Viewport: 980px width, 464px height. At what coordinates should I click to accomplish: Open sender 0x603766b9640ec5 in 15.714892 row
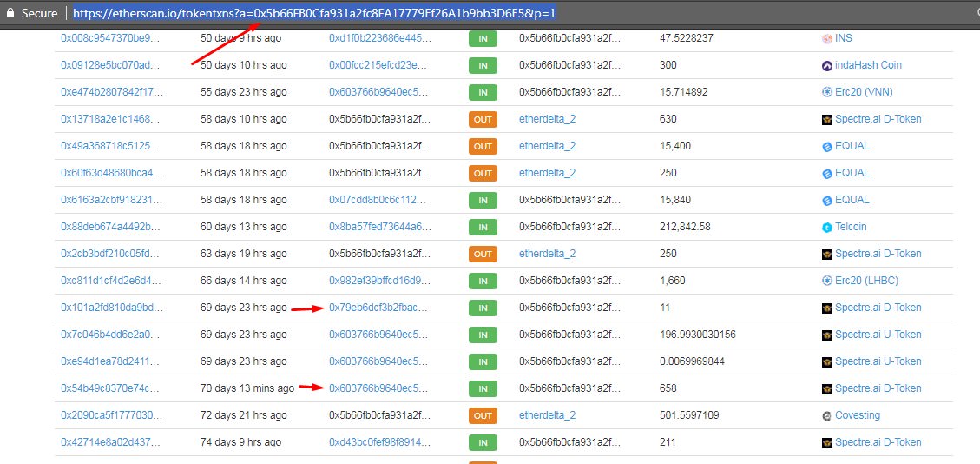click(x=378, y=92)
